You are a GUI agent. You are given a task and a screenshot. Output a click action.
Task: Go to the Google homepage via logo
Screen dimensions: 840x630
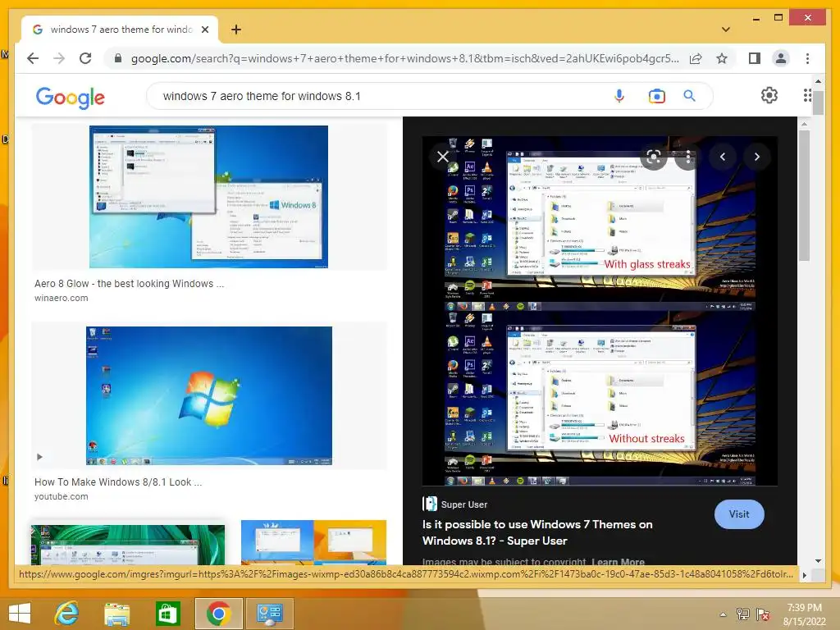[x=71, y=97]
